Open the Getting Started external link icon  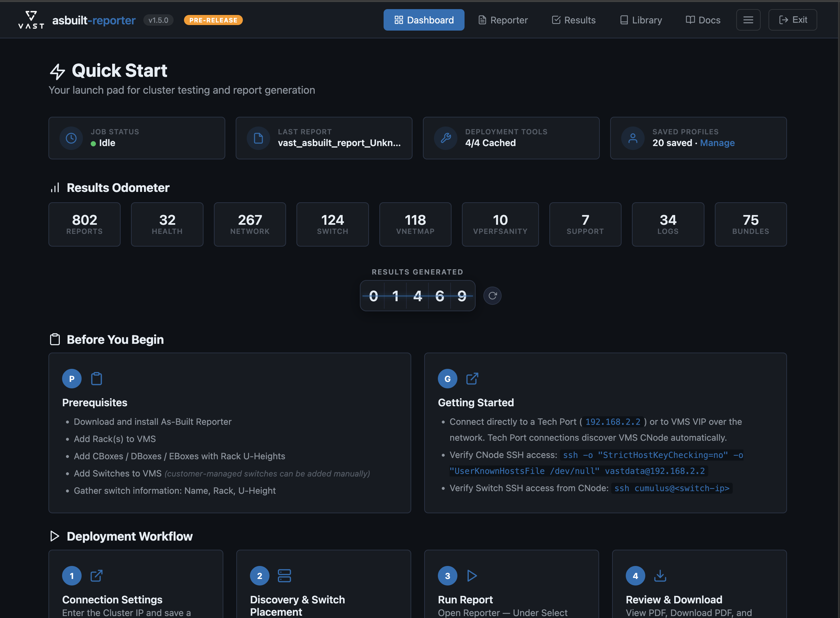[x=472, y=379]
